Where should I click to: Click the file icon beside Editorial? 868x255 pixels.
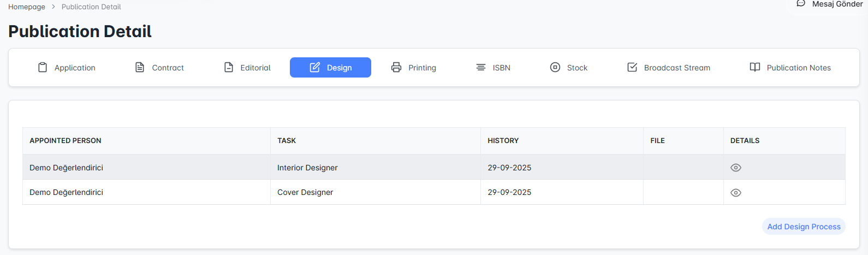[229, 67]
